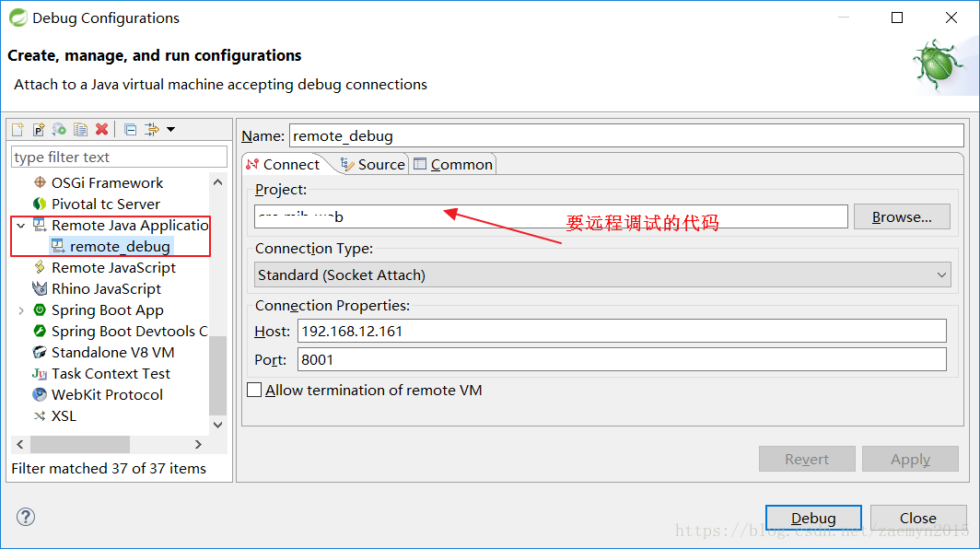Select the XSL tree entry

pos(64,415)
